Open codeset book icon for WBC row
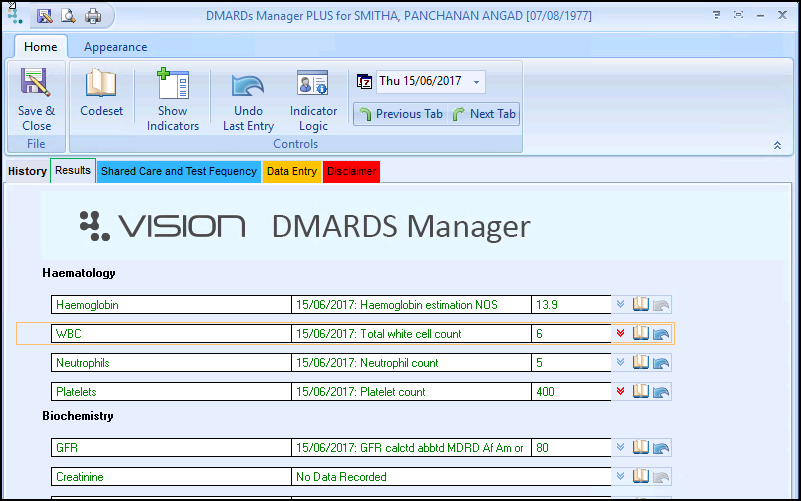The width and height of the screenshot is (801, 501). (x=642, y=333)
